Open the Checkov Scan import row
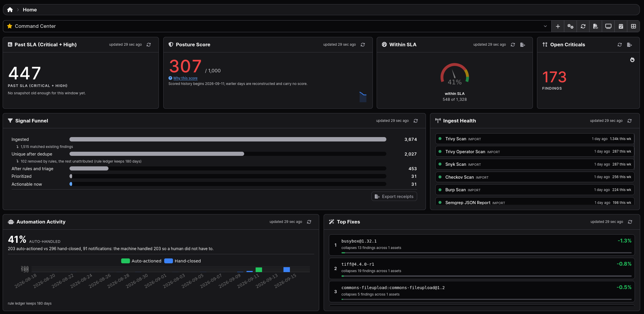 tap(535, 177)
